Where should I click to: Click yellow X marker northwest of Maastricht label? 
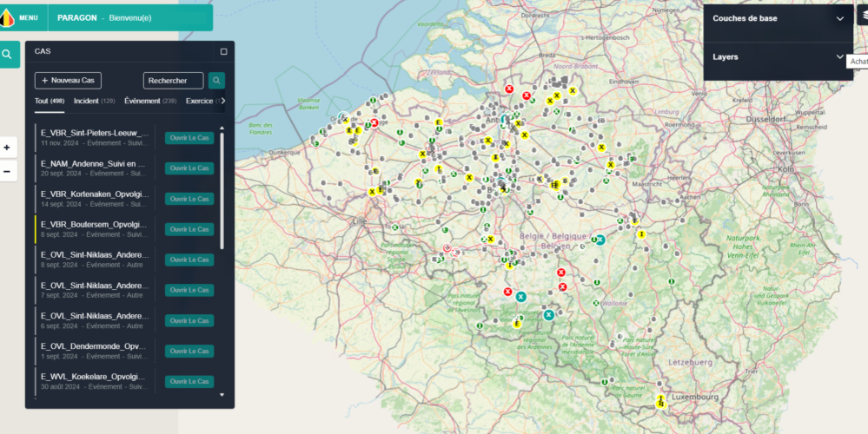click(x=611, y=165)
